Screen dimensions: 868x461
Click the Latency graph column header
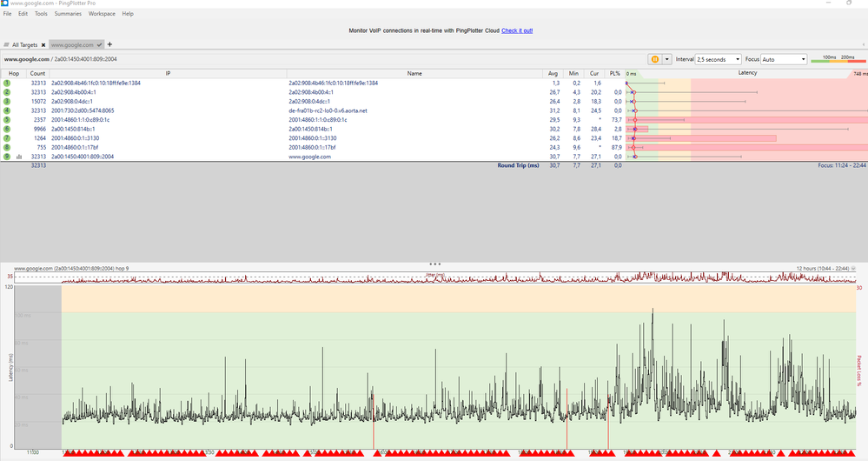coord(746,73)
